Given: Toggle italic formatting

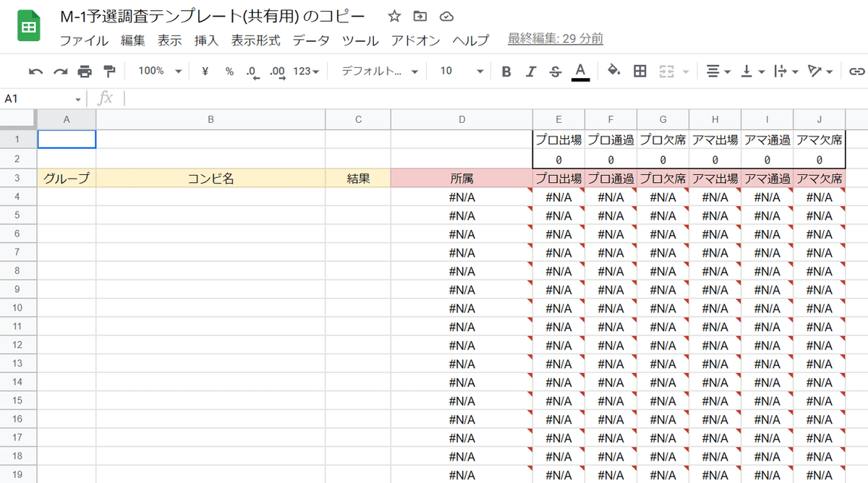Looking at the screenshot, I should pos(531,71).
